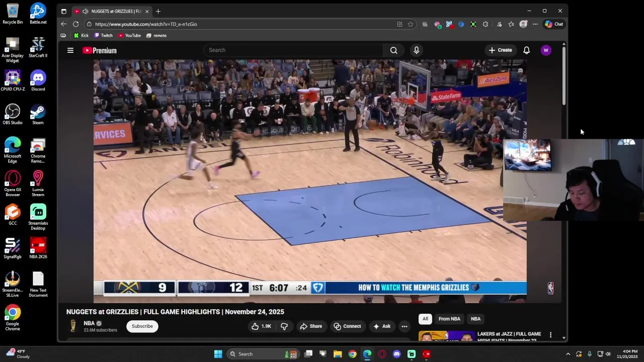Viewport: 644px width, 362px height.
Task: Switch to Chrome on the taskbar
Action: (x=352, y=354)
